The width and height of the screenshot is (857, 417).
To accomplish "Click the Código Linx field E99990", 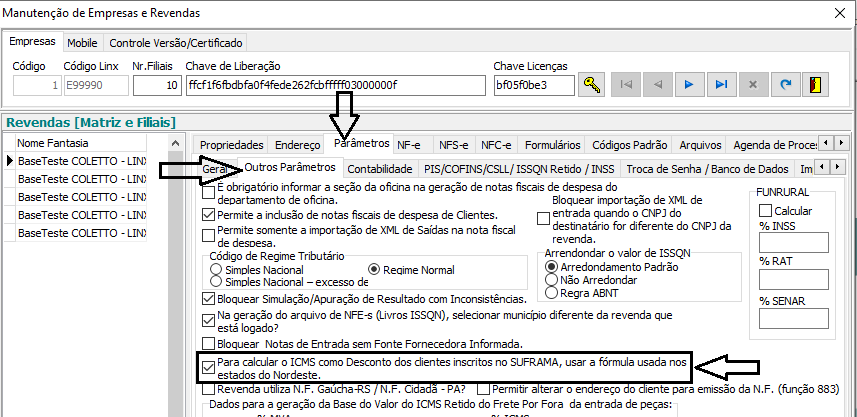I will (x=96, y=86).
